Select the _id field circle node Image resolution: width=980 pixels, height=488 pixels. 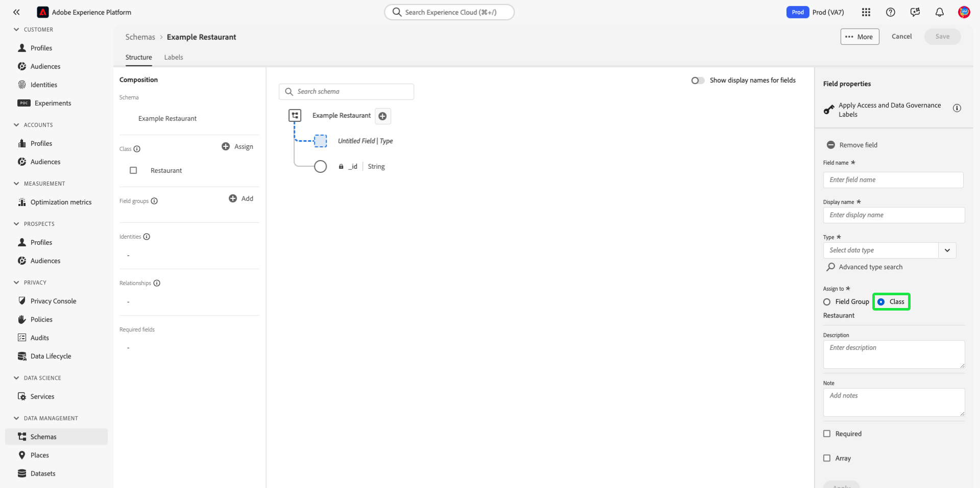(321, 167)
